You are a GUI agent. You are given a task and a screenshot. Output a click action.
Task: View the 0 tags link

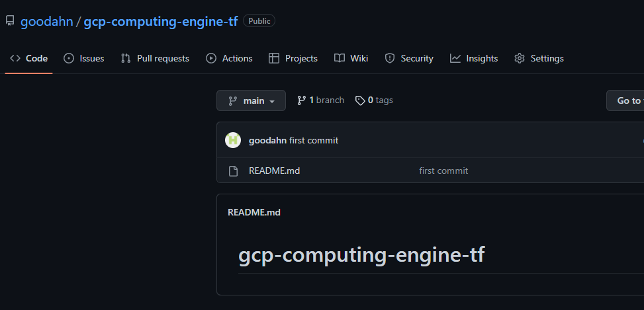(x=374, y=100)
